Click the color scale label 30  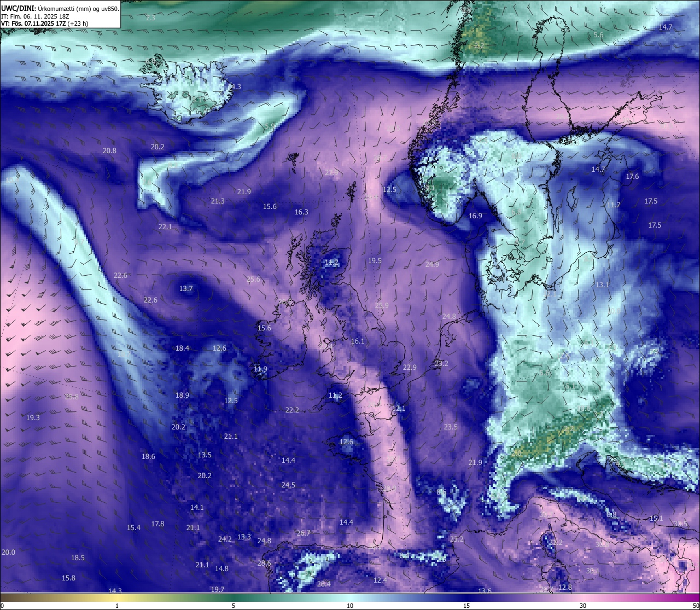583,606
